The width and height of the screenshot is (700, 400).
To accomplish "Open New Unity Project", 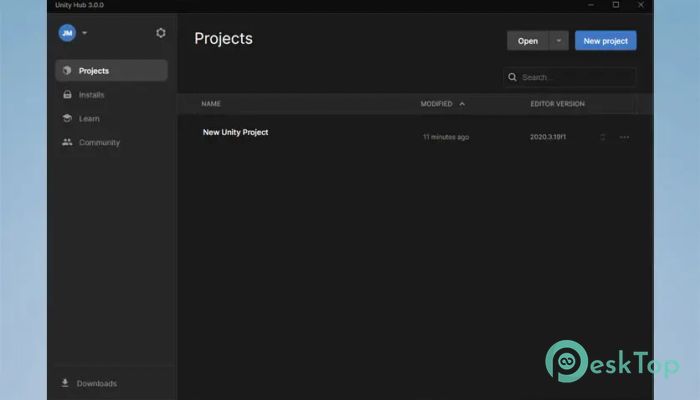I will [235, 132].
